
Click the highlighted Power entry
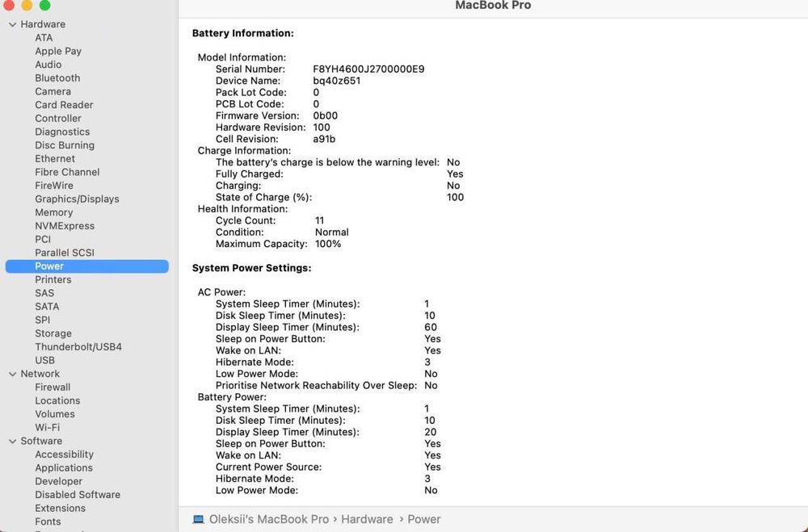(x=87, y=266)
